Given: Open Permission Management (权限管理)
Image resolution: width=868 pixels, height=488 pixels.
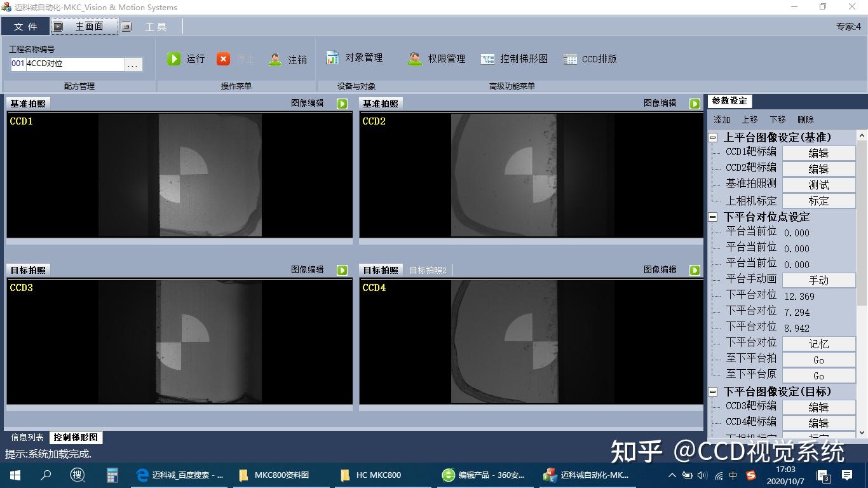Looking at the screenshot, I should click(x=437, y=58).
